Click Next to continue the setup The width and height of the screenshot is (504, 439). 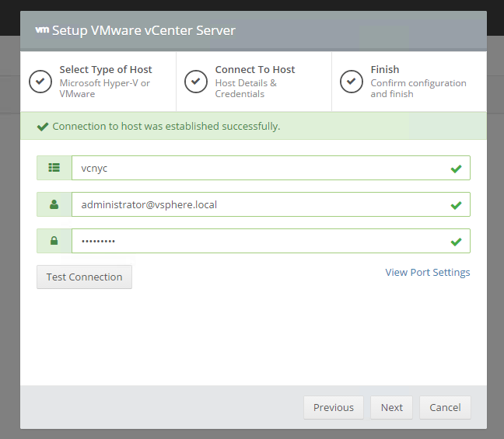click(391, 407)
